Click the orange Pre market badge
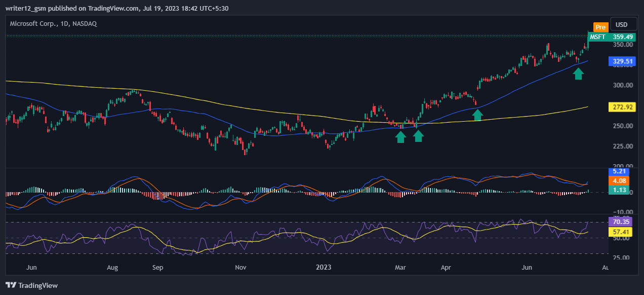Screen dimensions: 644x295 pyautogui.click(x=600, y=27)
